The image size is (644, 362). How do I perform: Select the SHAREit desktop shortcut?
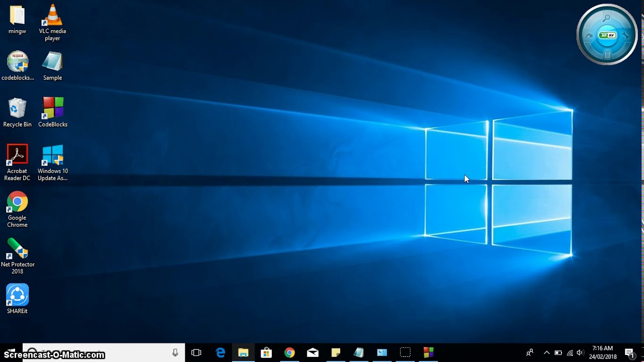(x=17, y=299)
